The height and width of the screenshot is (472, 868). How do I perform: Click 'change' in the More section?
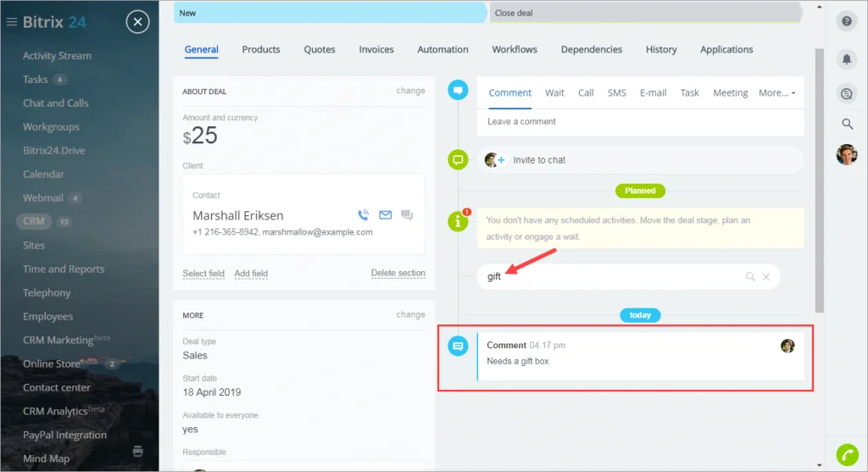(x=411, y=314)
